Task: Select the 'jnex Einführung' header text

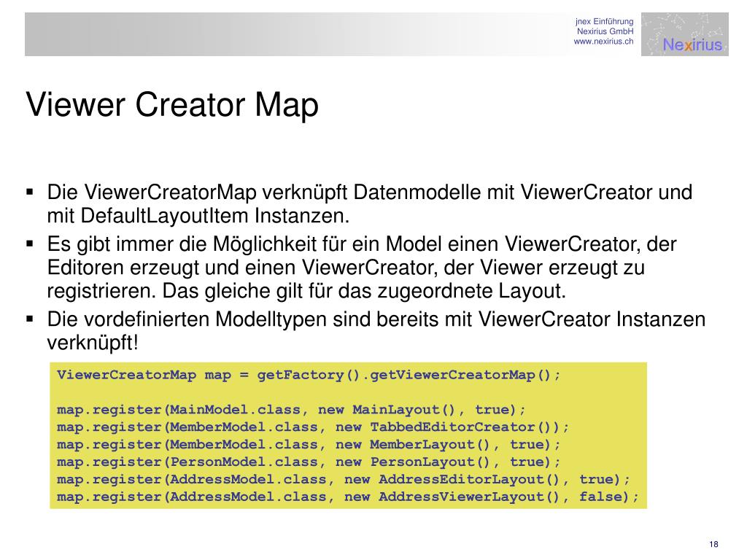Action: coord(605,21)
